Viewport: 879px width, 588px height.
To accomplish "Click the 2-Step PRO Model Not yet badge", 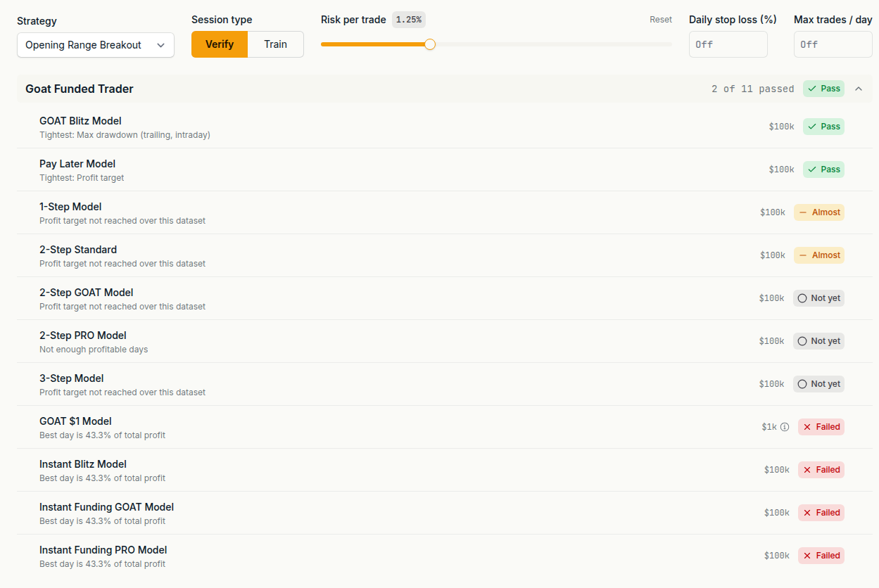I will (818, 341).
